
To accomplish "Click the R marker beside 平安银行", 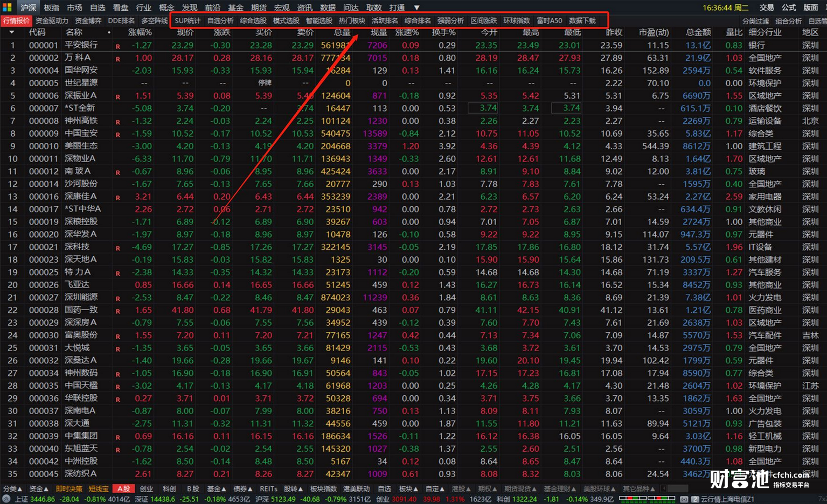I will [x=118, y=47].
